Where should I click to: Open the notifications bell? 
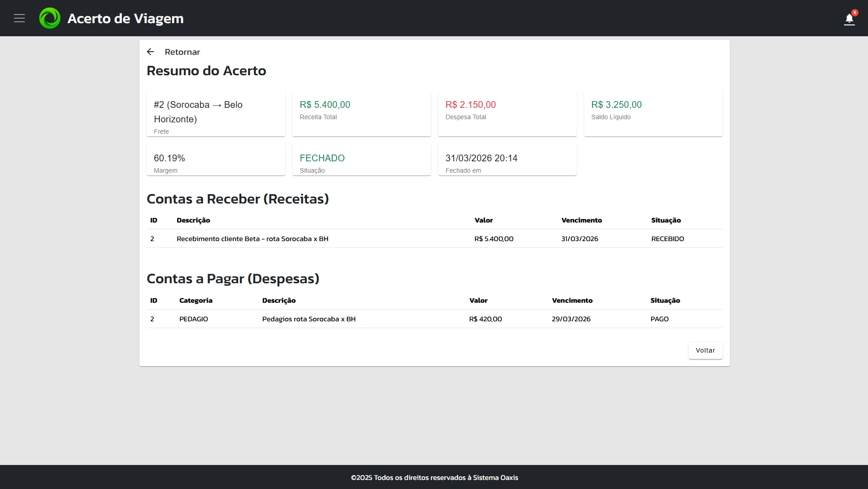point(849,19)
